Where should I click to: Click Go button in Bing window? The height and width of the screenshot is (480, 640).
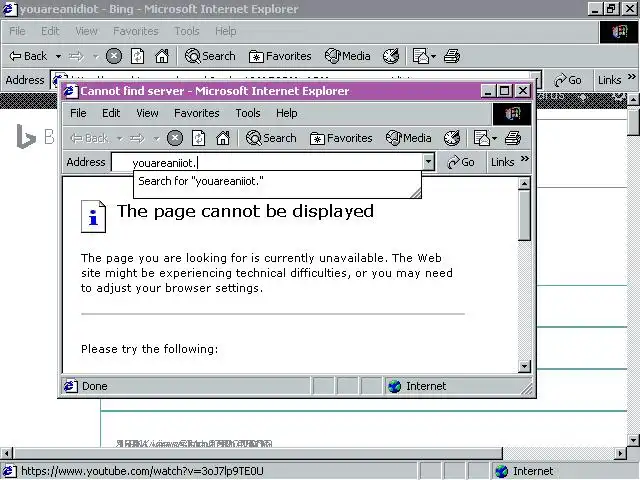pos(568,80)
